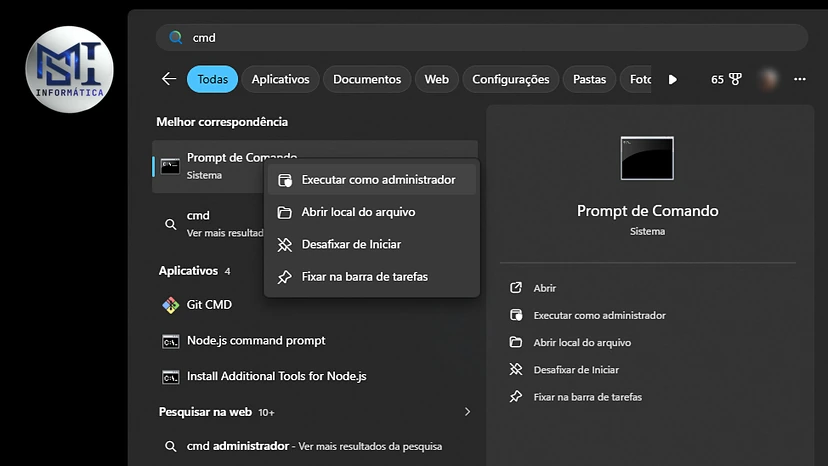This screenshot has height=466, width=828.
Task: Open the Git CMD application result
Action: 315,305
